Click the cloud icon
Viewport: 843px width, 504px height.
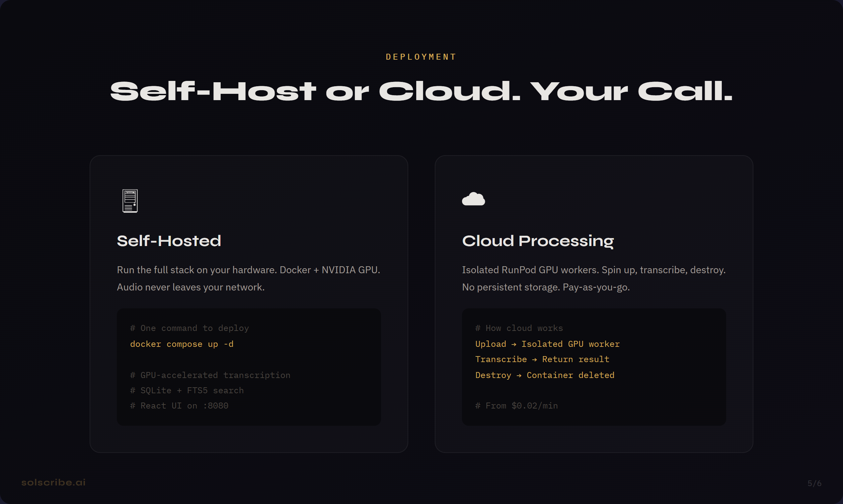[473, 199]
